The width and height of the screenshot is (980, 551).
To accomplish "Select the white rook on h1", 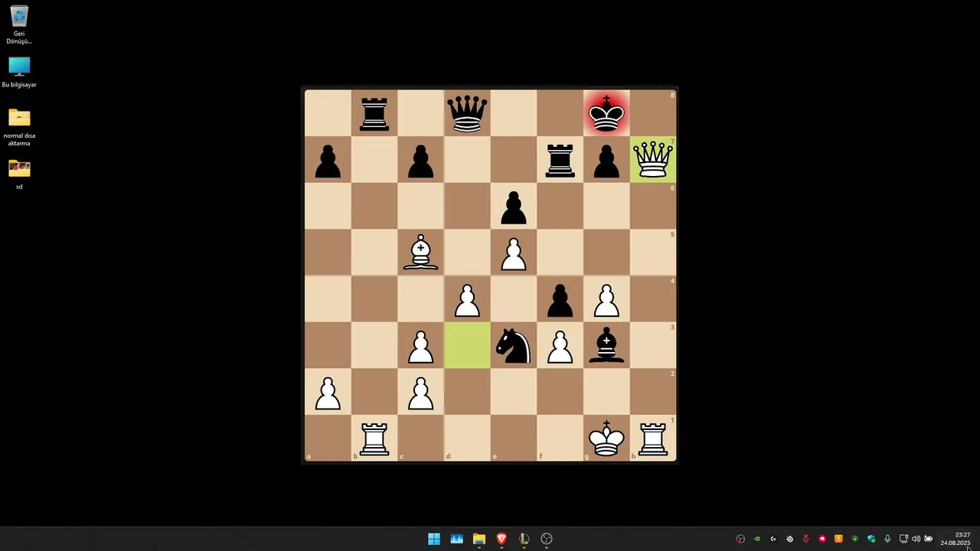I will (653, 439).
